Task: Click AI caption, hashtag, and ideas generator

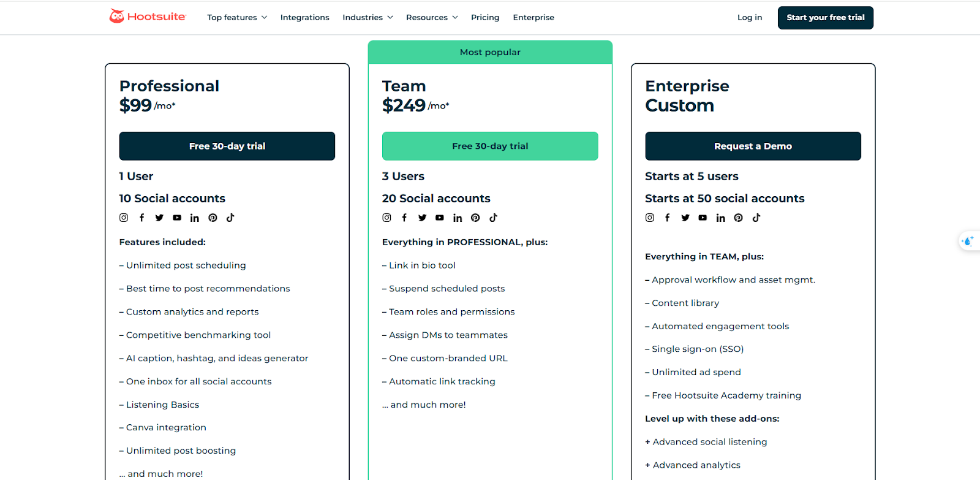Action: (217, 359)
